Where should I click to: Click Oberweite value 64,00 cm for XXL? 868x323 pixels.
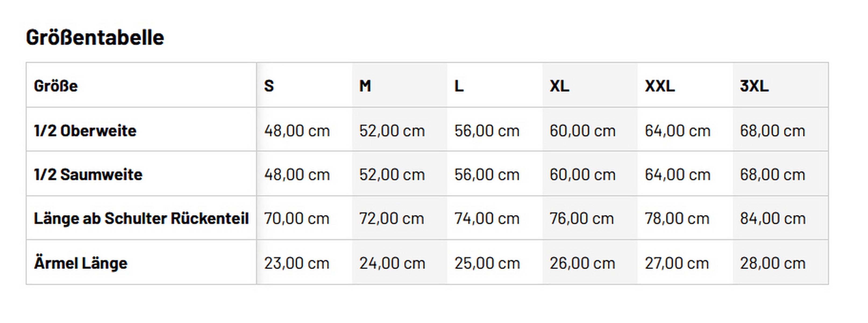pos(678,131)
